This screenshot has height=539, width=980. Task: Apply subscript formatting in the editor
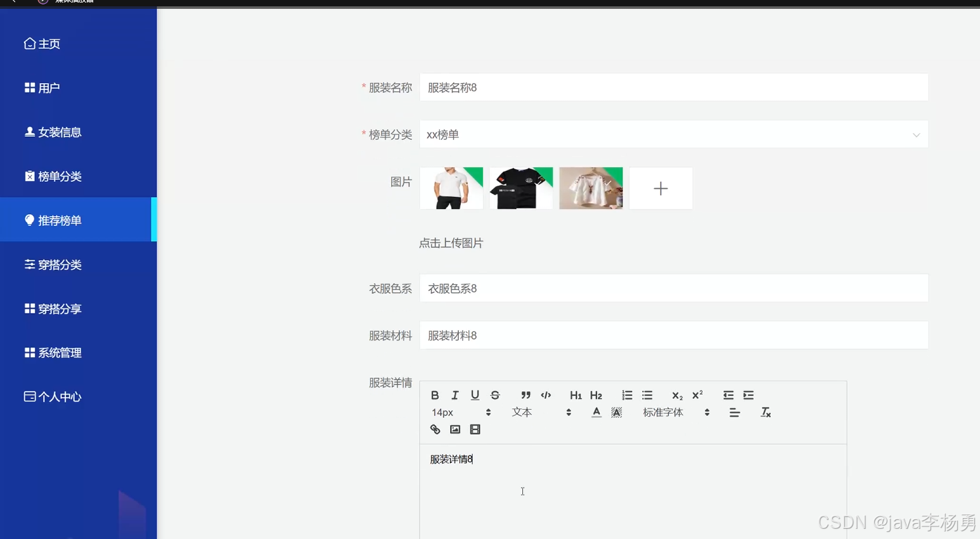(x=676, y=395)
